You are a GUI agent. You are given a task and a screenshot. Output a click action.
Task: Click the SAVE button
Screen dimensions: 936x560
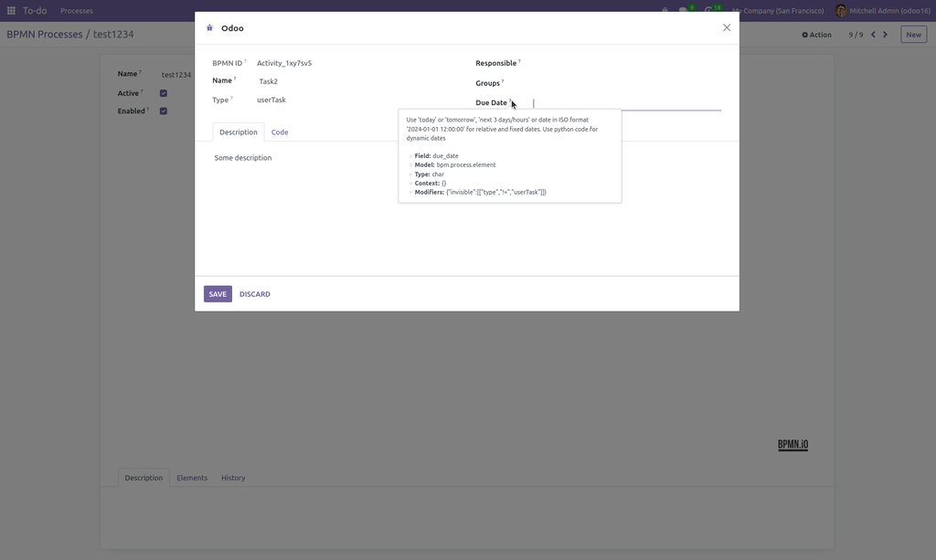tap(218, 294)
